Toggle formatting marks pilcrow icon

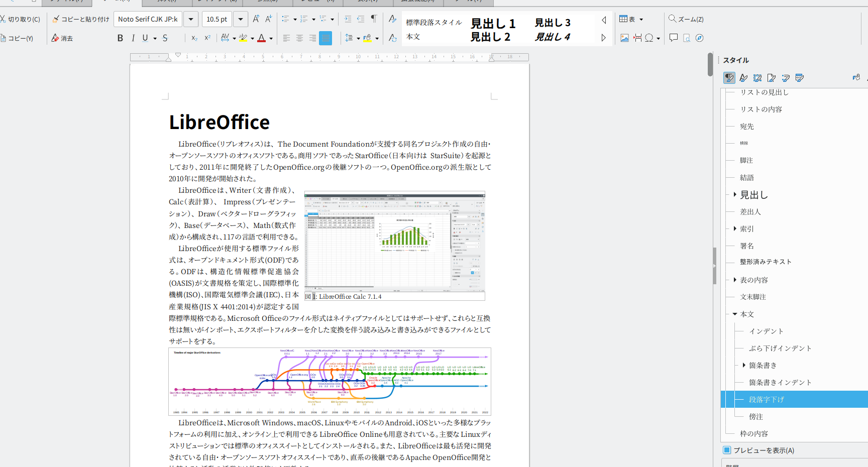374,19
